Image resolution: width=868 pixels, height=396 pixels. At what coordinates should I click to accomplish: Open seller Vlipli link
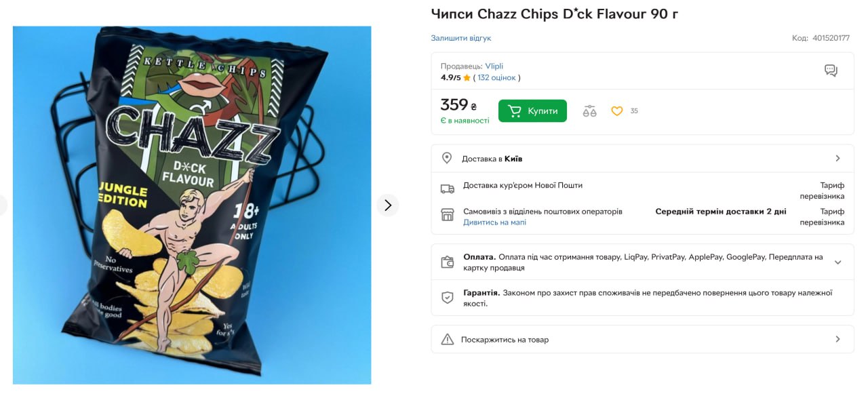494,66
